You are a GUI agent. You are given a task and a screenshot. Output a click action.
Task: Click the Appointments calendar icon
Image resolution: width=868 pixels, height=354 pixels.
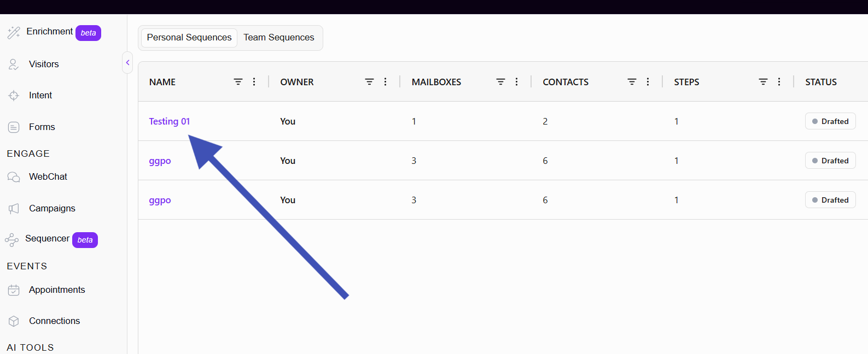(x=14, y=290)
